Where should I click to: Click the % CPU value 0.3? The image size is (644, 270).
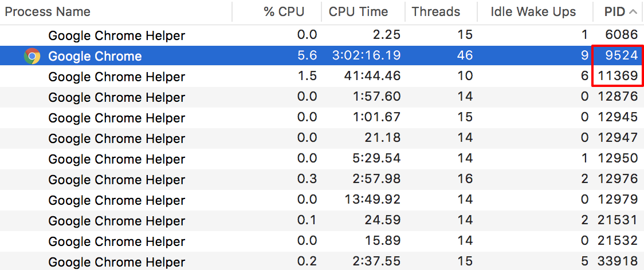(x=307, y=179)
